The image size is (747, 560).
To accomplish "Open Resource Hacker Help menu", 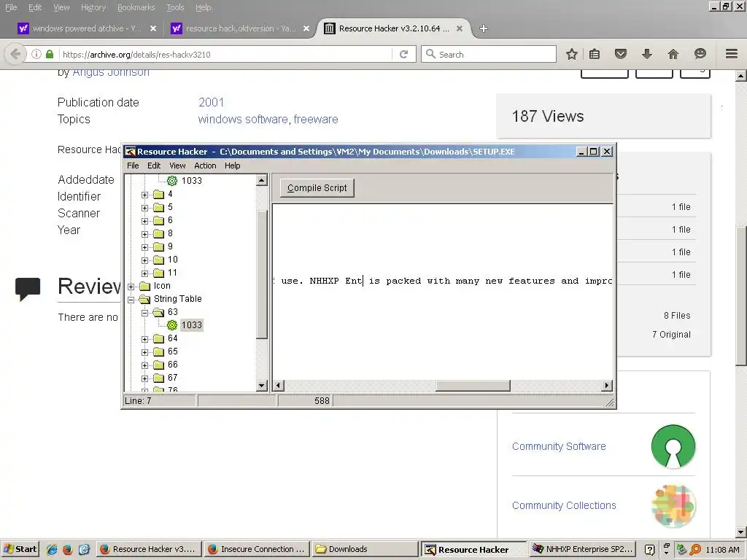I will (233, 166).
